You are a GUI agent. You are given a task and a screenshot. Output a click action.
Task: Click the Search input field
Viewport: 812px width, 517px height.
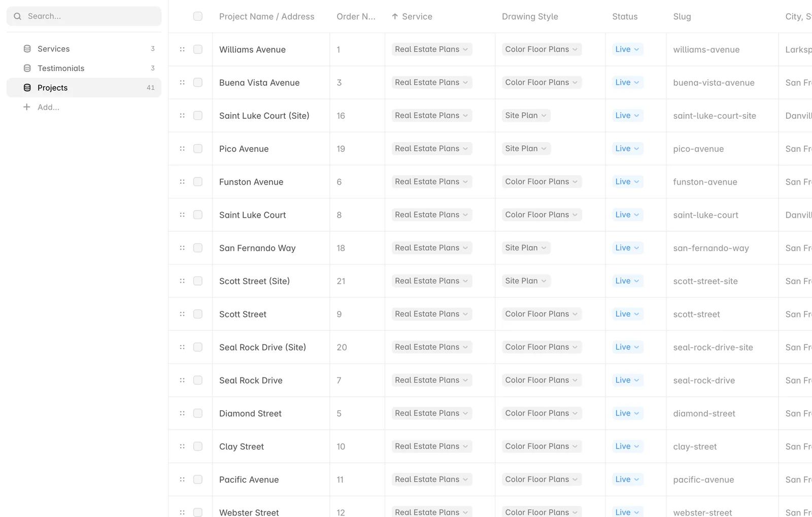click(x=84, y=16)
